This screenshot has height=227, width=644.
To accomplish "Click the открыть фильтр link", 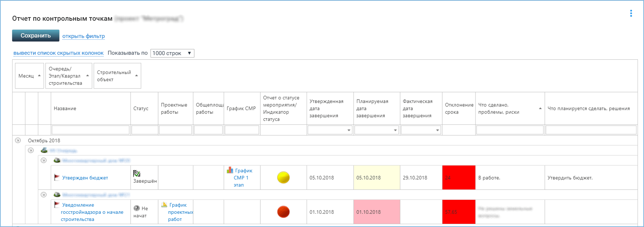I will click(x=83, y=36).
